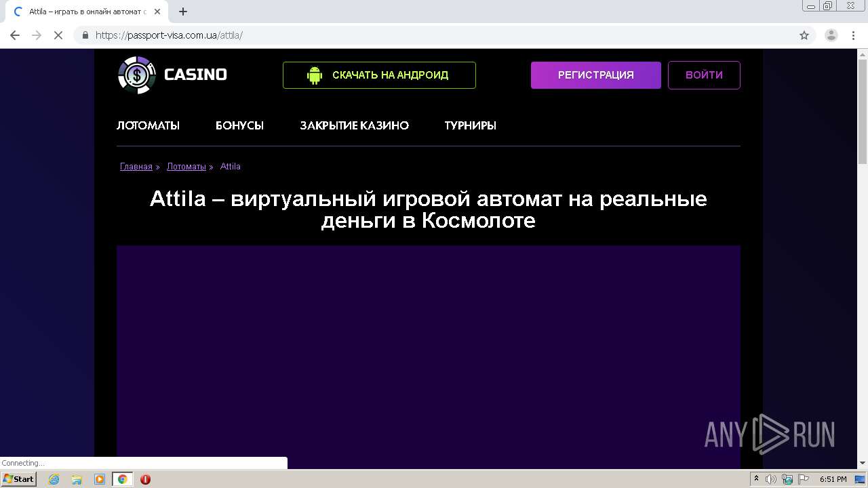Go forward to next page
868x488 pixels.
pos(37,35)
